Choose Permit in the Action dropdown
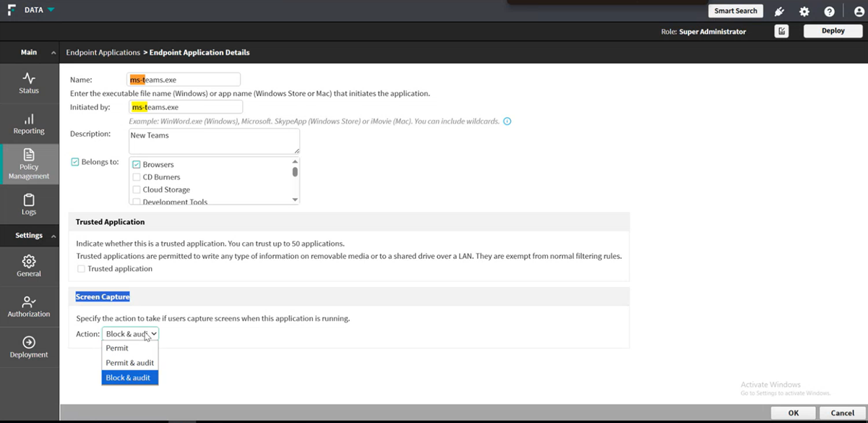The height and width of the screenshot is (423, 868). pyautogui.click(x=117, y=348)
